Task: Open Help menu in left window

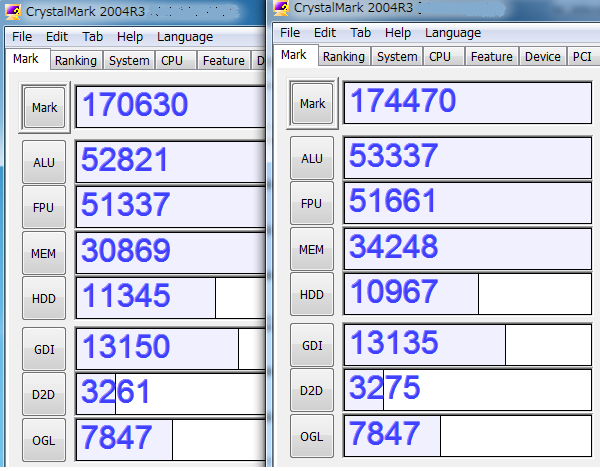Action: [x=130, y=37]
